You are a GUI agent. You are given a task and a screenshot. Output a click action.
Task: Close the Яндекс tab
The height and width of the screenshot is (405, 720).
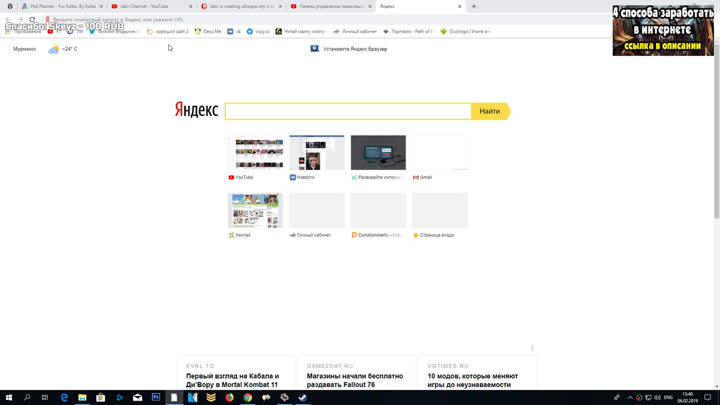pyautogui.click(x=460, y=6)
